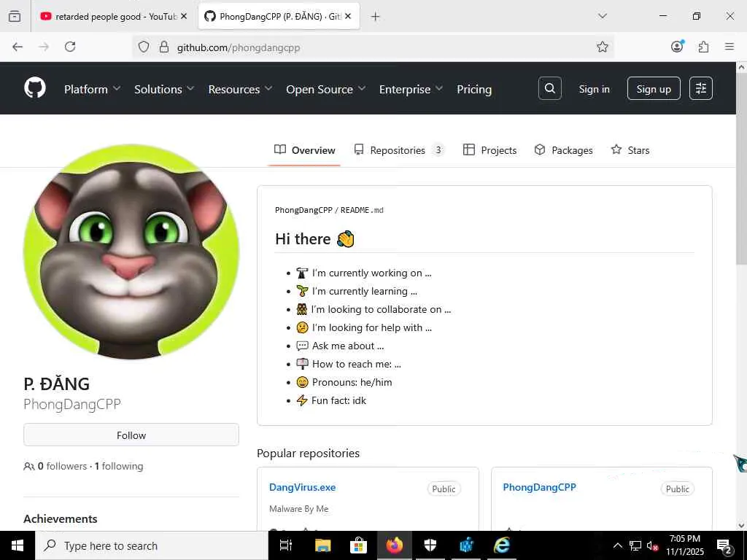This screenshot has height=560, width=747.
Task: Show site security padlock info
Action: click(164, 47)
